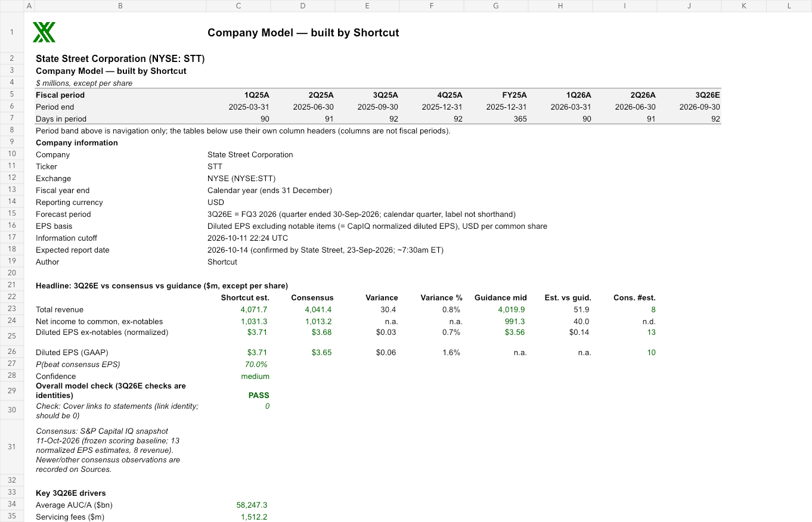Select the Expected report date value cell
This screenshot has width=812, height=522.
(326, 250)
